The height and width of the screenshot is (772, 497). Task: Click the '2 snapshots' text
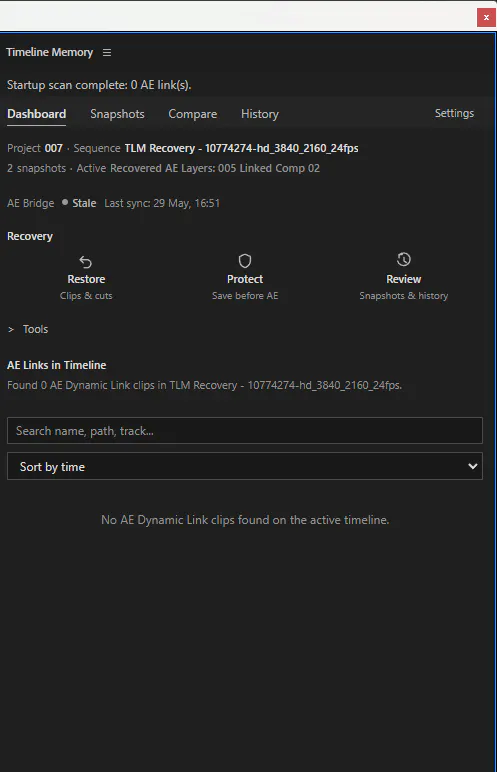(x=36, y=168)
